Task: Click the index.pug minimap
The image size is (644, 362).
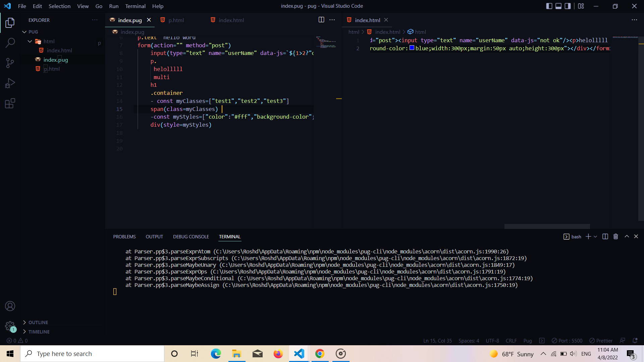Action: point(326,42)
